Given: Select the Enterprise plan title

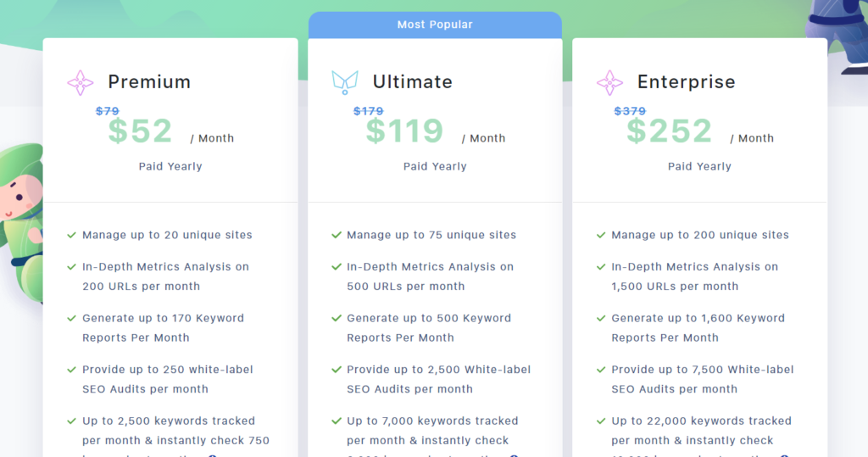Looking at the screenshot, I should [x=686, y=82].
